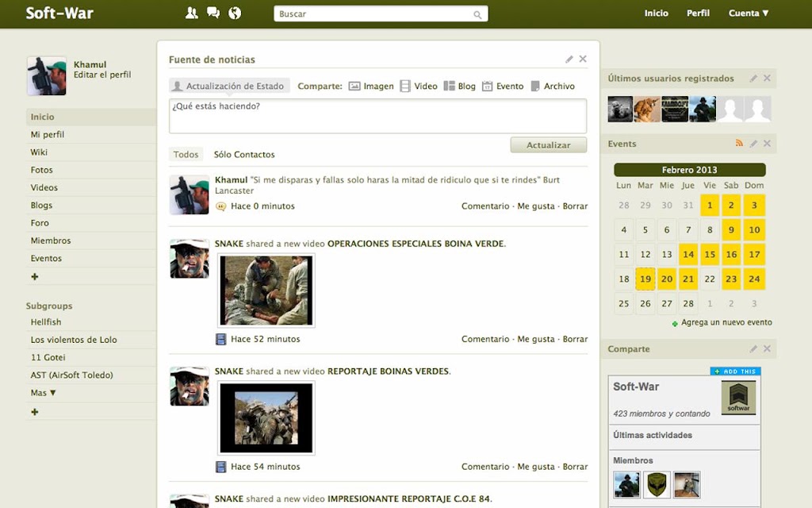Close the Fuente de noticias widget
This screenshot has height=508, width=812.
[x=583, y=59]
